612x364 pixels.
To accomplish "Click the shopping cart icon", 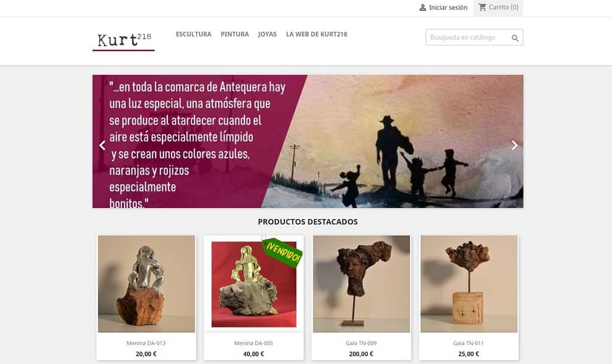I will 482,7.
